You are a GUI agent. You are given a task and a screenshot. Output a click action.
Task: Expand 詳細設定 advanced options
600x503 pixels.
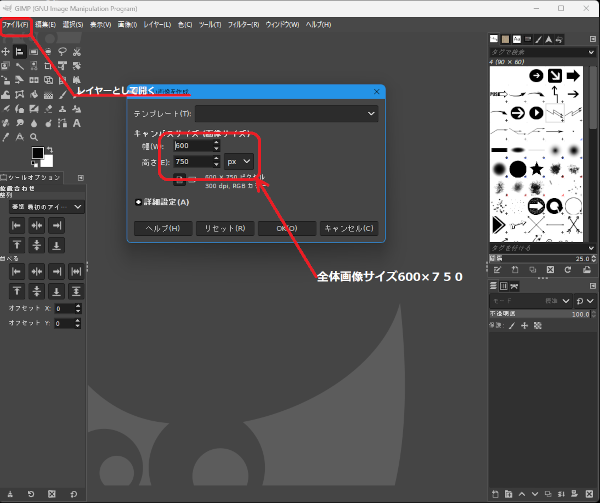pos(139,202)
